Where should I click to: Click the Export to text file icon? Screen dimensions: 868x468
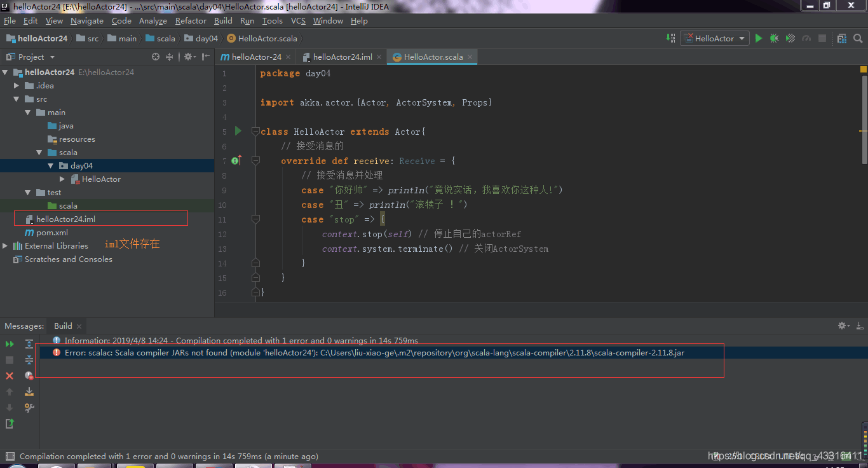click(x=10, y=423)
